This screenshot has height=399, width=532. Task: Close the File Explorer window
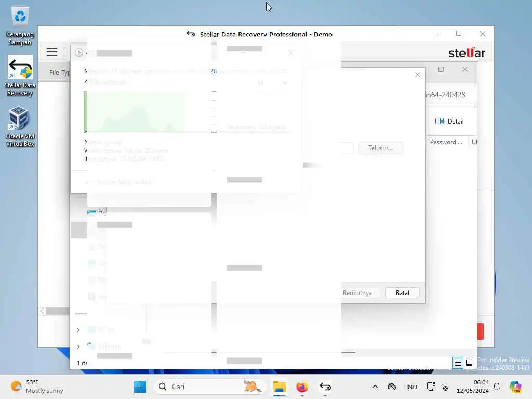(465, 69)
